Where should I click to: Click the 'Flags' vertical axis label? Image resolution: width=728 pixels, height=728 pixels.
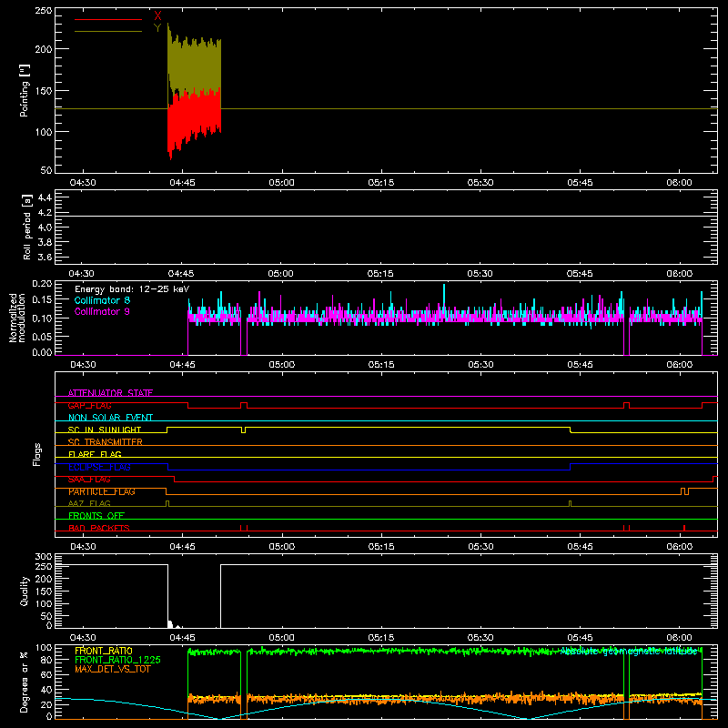click(37, 454)
